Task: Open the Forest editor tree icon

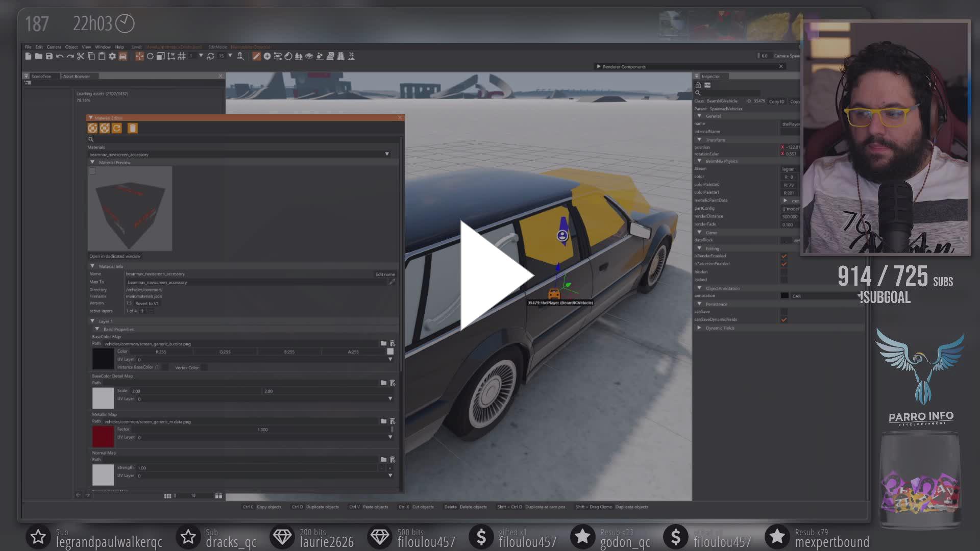Action: pyautogui.click(x=299, y=57)
